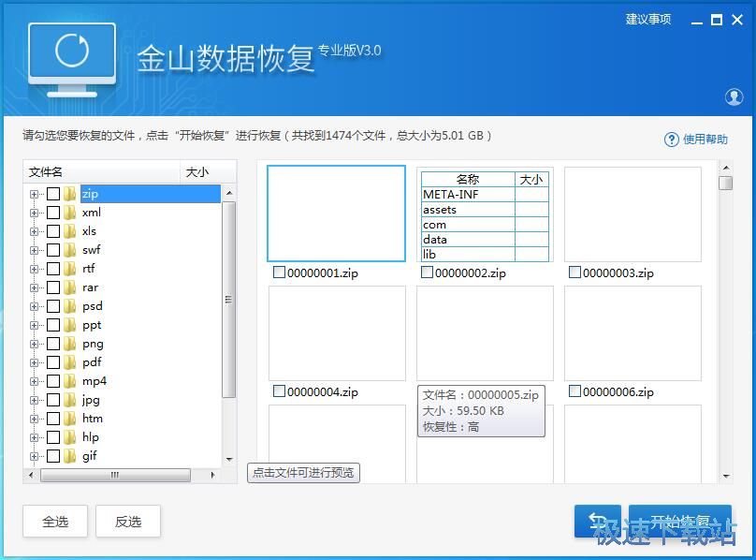Click the 全选 button

(55, 521)
